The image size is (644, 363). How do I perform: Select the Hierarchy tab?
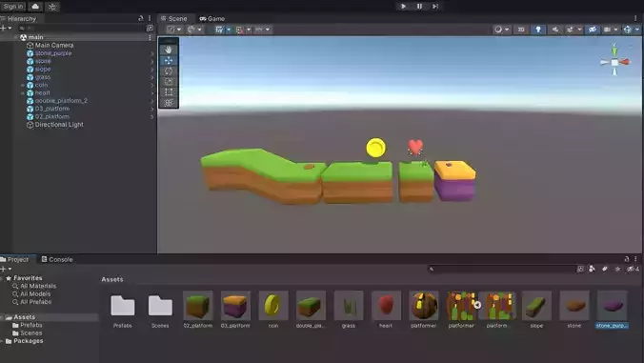pos(19,18)
